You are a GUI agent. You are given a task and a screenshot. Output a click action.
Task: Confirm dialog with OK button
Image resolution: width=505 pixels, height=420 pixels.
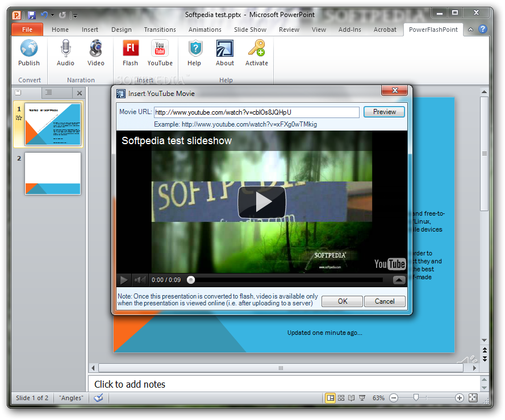(343, 301)
